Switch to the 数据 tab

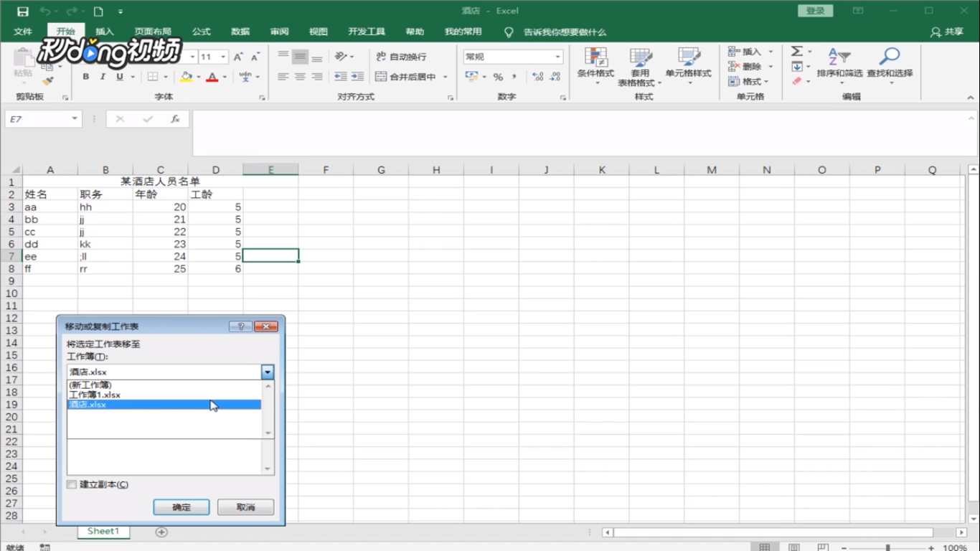pyautogui.click(x=240, y=32)
